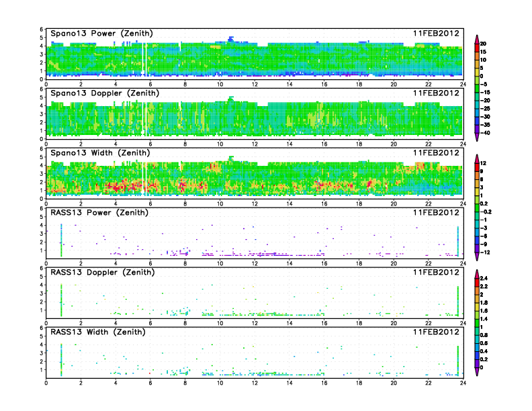Click the pink upper arrowhead of the middle colorbar
This screenshot has width=532, height=411.
pos(477,158)
